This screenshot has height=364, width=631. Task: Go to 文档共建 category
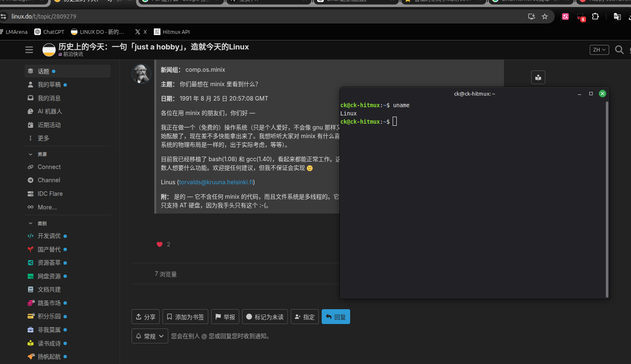(68, 289)
